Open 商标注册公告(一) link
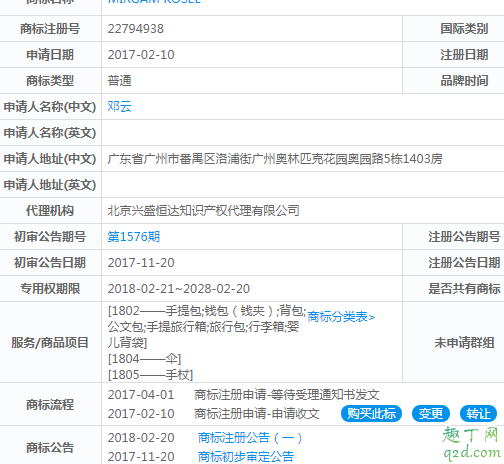Screen dimensions: 504x464 pyautogui.click(x=250, y=438)
